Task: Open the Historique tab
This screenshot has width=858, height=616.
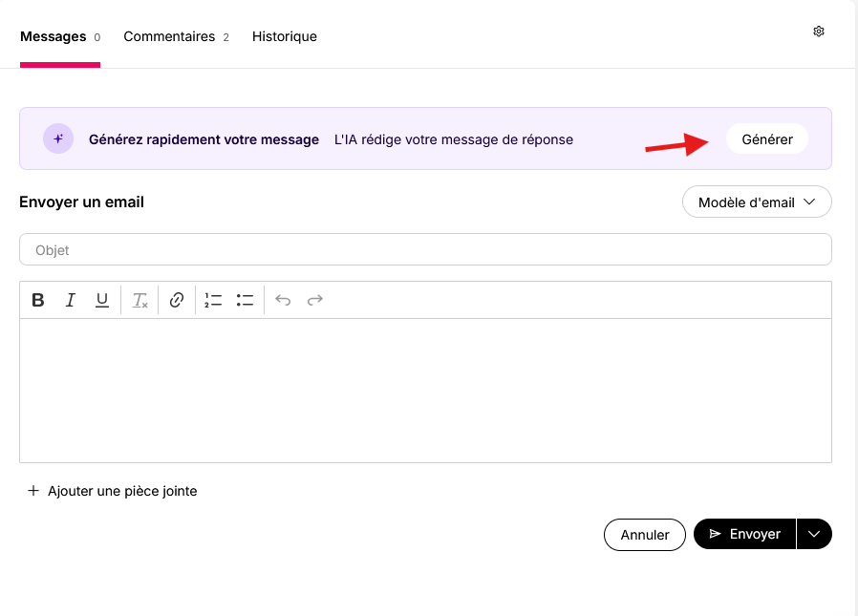Action: click(x=285, y=36)
